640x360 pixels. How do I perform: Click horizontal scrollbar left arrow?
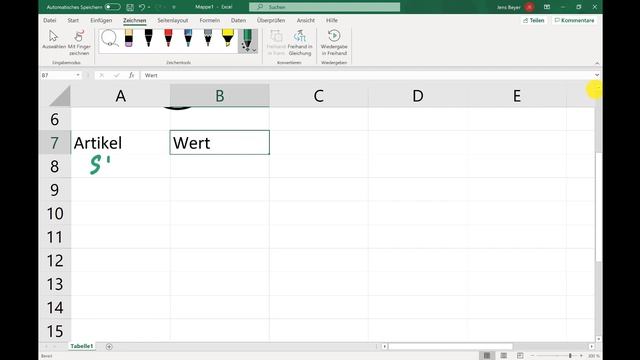[x=384, y=347]
